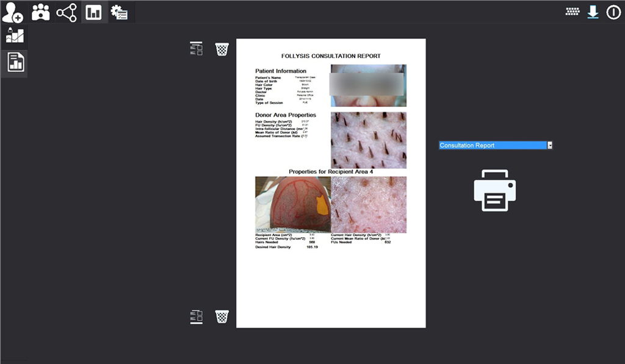This screenshot has height=364, width=625.
Task: Click the download arrow icon
Action: (x=593, y=12)
